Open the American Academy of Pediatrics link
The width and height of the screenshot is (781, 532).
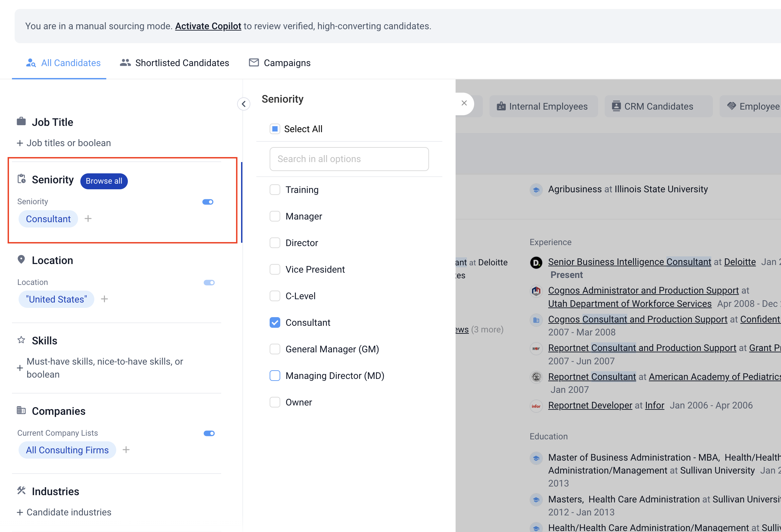[x=715, y=377]
